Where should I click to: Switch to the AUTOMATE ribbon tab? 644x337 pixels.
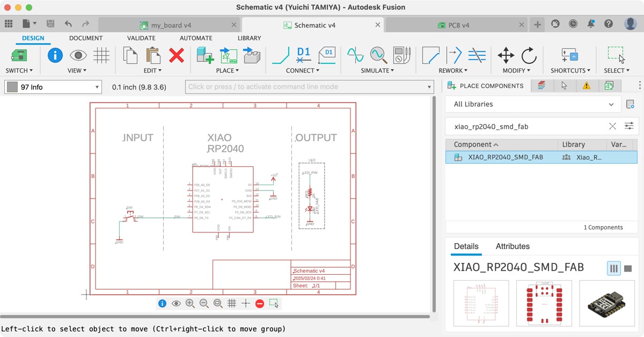click(196, 38)
